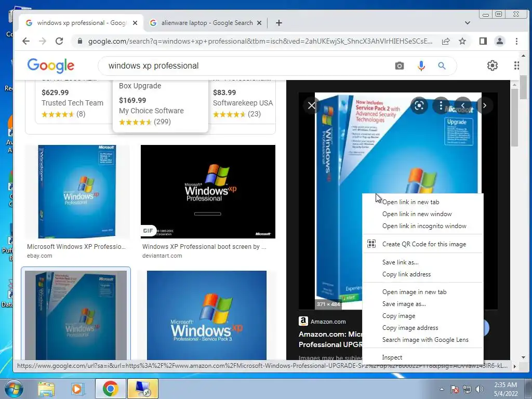Close the image preview panel
The width and height of the screenshot is (532, 399).
click(312, 105)
